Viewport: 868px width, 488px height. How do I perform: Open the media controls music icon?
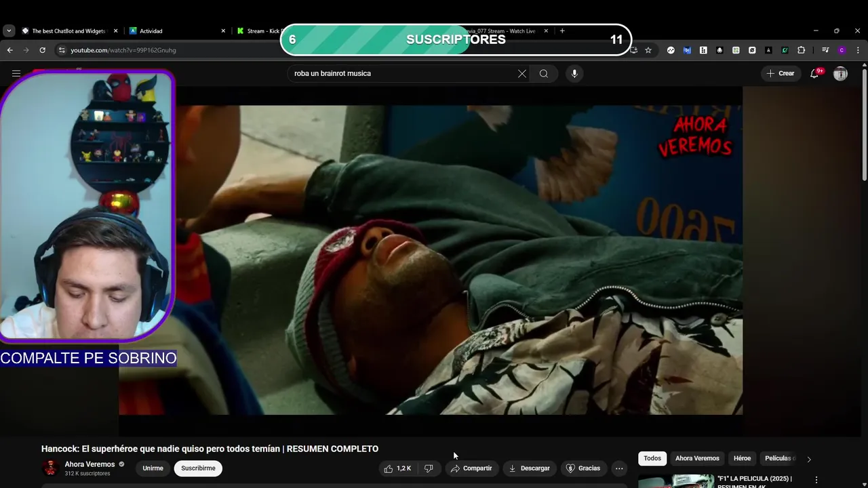tap(825, 50)
